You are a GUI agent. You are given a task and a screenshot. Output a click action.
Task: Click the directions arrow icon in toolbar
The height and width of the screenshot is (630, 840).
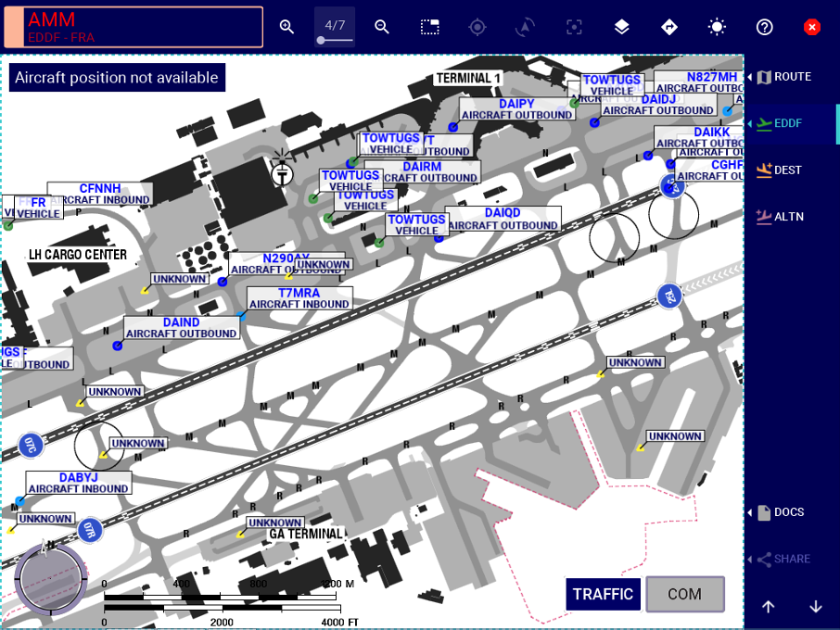point(669,27)
